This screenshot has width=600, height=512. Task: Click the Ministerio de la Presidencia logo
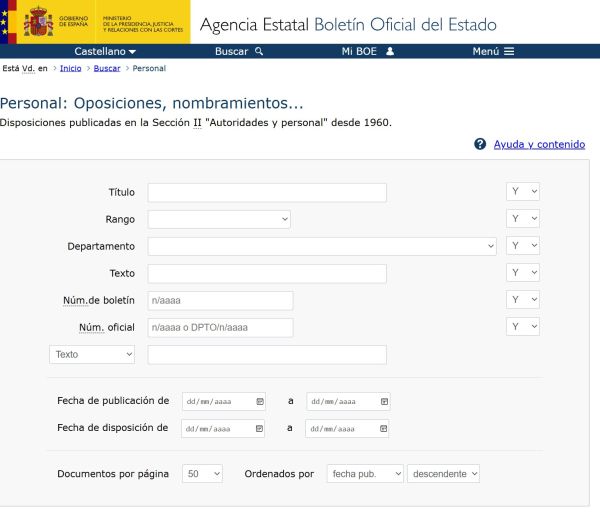pos(143,24)
